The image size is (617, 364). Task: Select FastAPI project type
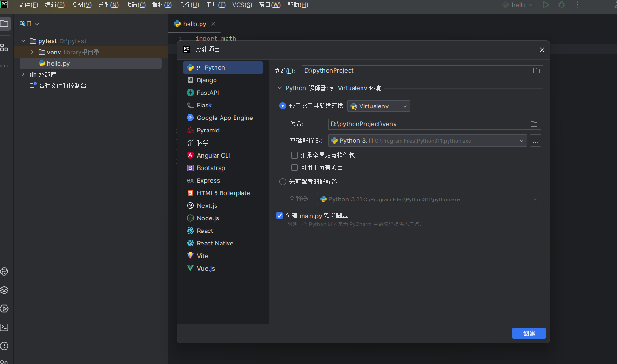[x=223, y=93]
